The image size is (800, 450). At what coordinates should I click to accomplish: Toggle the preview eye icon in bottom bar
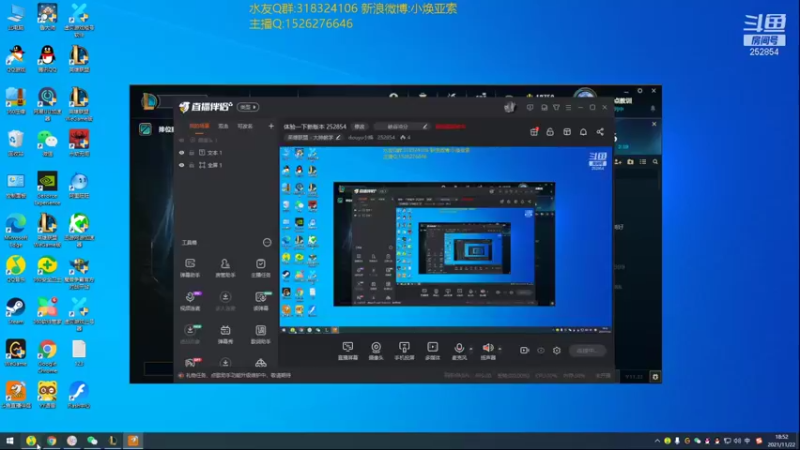pos(541,351)
